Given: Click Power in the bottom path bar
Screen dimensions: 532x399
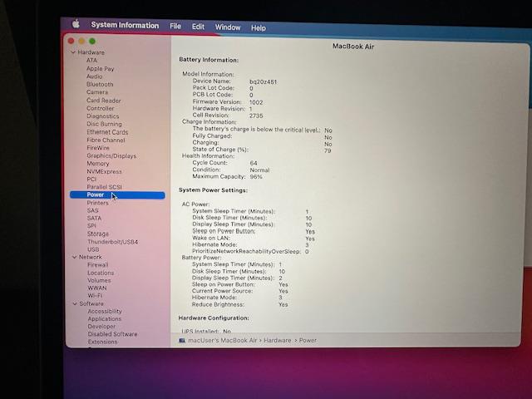Looking at the screenshot, I should point(308,340).
